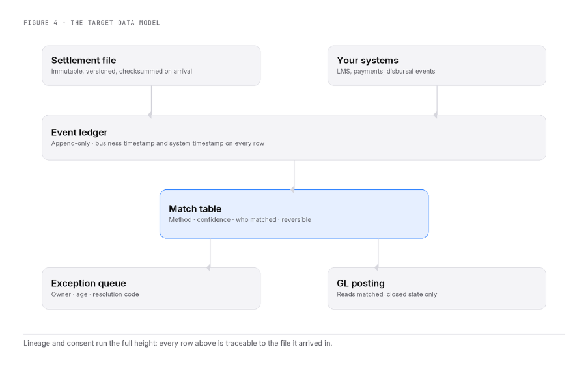This screenshot has width=588, height=369.
Task: Click the Settlement file box
Action: coord(151,66)
